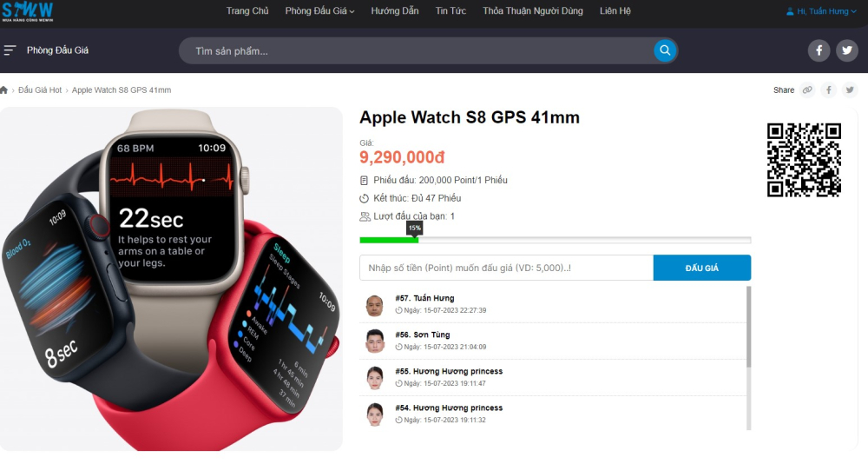
Task: Open the Twitter page from header icon
Action: pos(847,50)
